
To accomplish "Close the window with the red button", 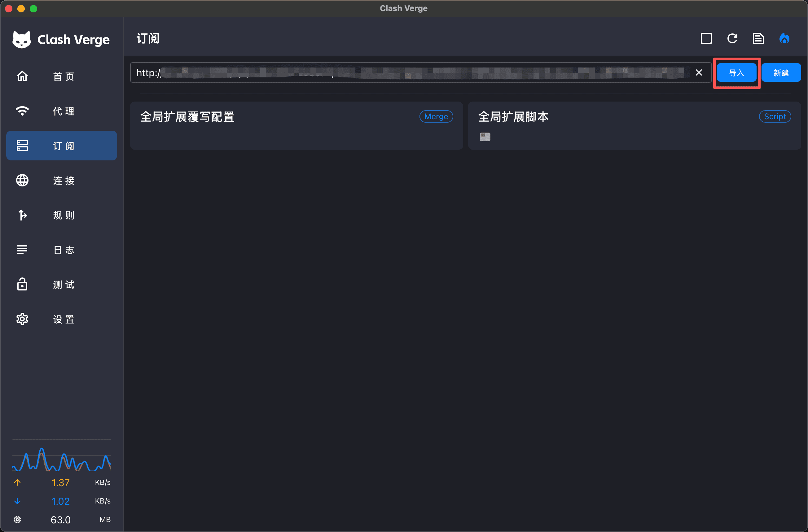I will tap(9, 8).
